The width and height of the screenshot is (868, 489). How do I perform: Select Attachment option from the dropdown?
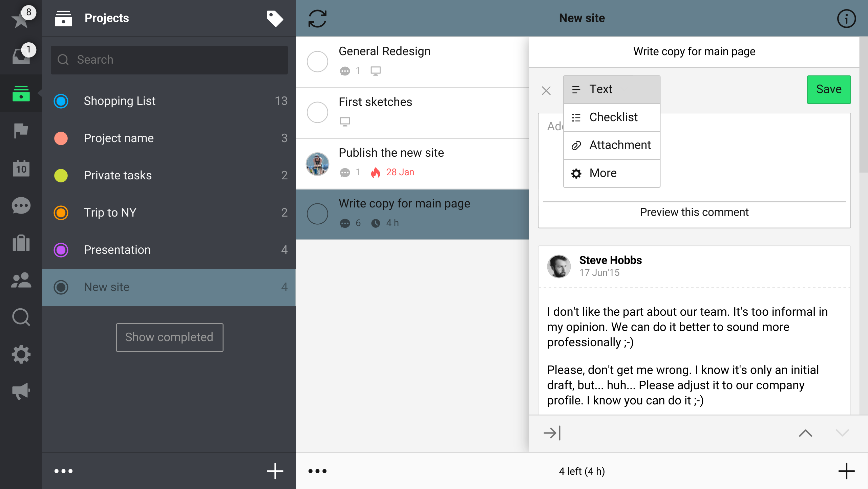pos(612,145)
